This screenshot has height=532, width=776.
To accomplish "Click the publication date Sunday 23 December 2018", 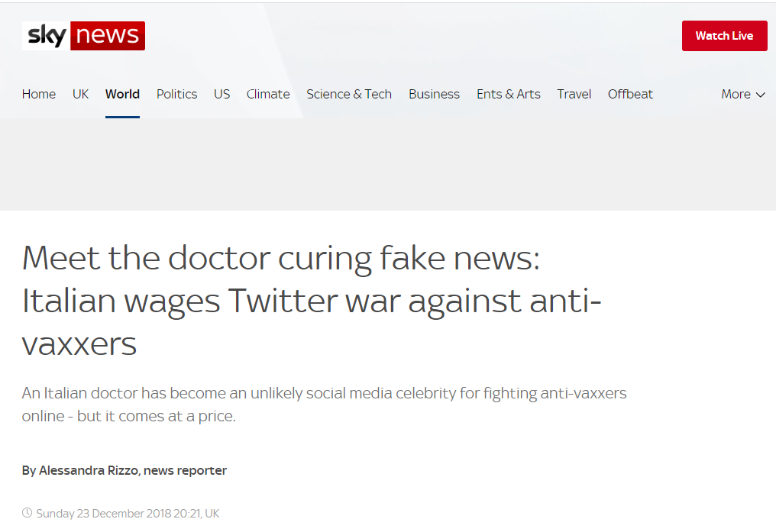I will point(128,513).
